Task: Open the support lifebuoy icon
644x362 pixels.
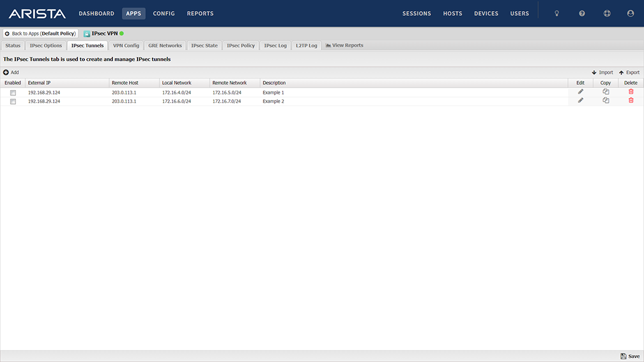Action: point(607,13)
